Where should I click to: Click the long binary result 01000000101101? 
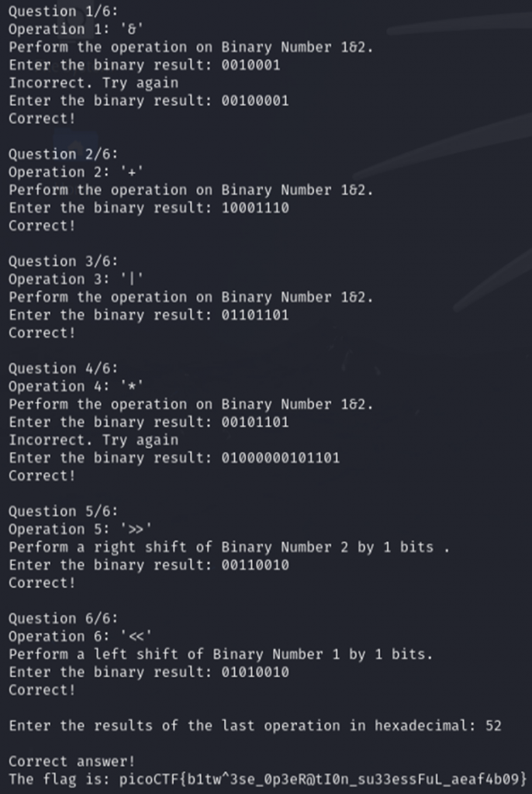coord(280,457)
